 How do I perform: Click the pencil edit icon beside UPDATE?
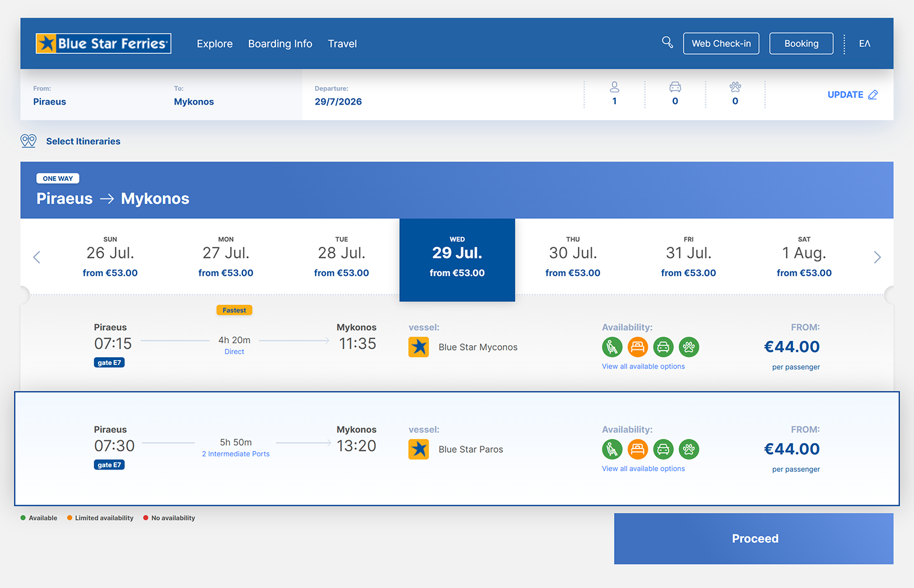[873, 95]
